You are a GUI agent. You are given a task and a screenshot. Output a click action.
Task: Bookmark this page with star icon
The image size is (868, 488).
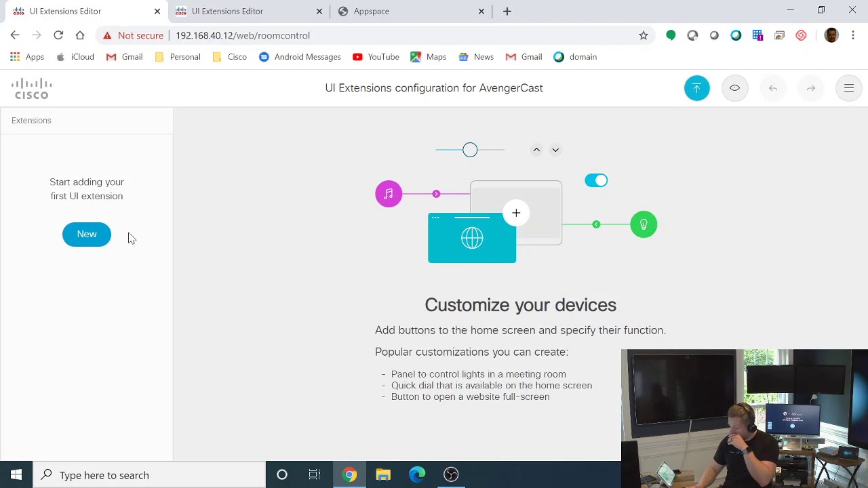[x=644, y=35]
